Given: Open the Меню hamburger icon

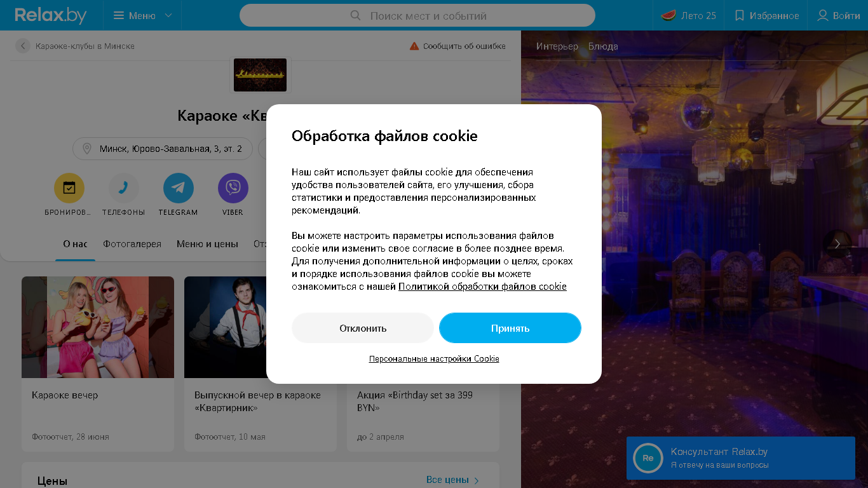Looking at the screenshot, I should (119, 15).
